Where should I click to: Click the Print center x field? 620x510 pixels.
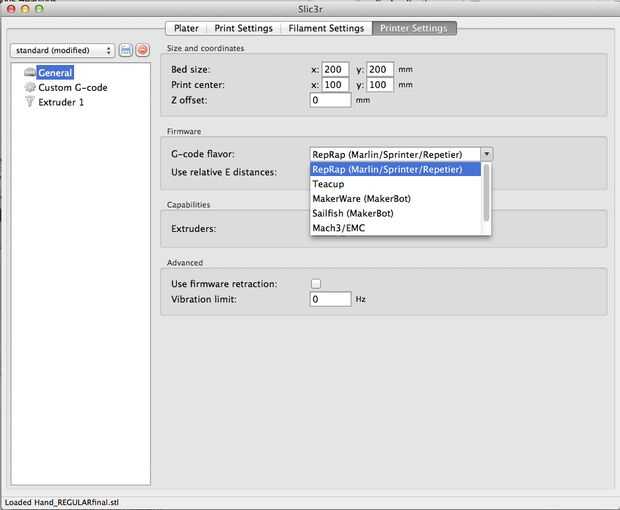click(x=335, y=85)
